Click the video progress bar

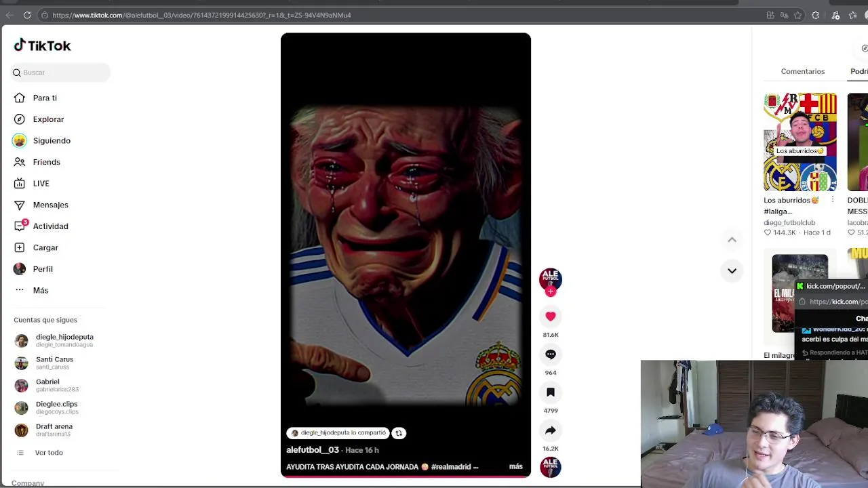(x=406, y=476)
